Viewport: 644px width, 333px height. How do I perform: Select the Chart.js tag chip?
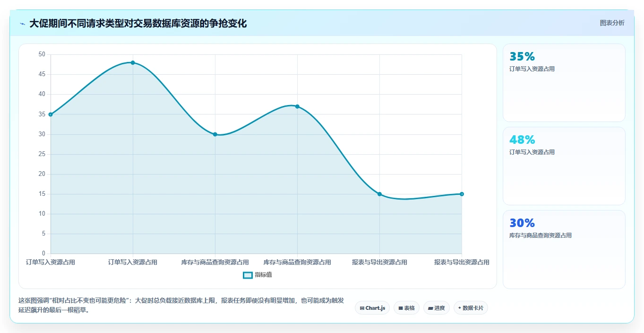tap(372, 308)
